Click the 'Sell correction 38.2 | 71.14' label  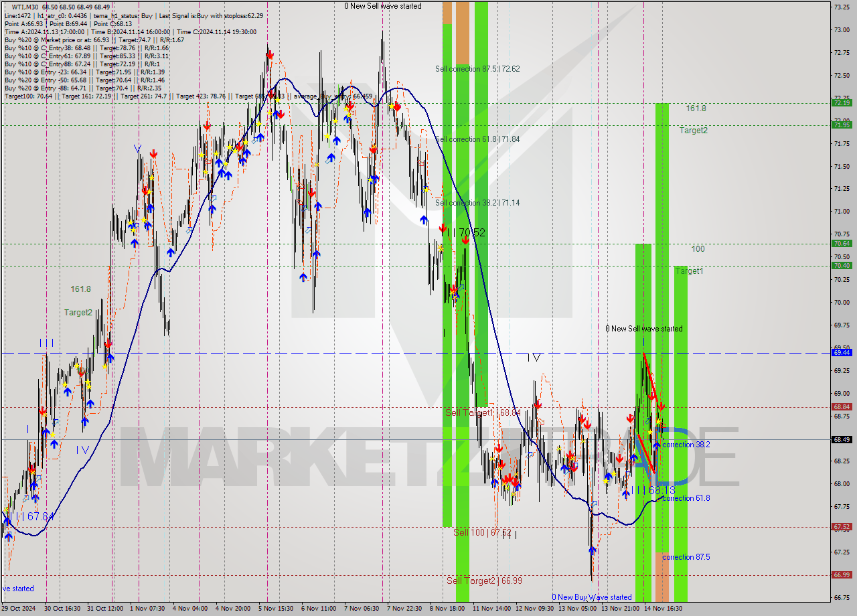477,203
